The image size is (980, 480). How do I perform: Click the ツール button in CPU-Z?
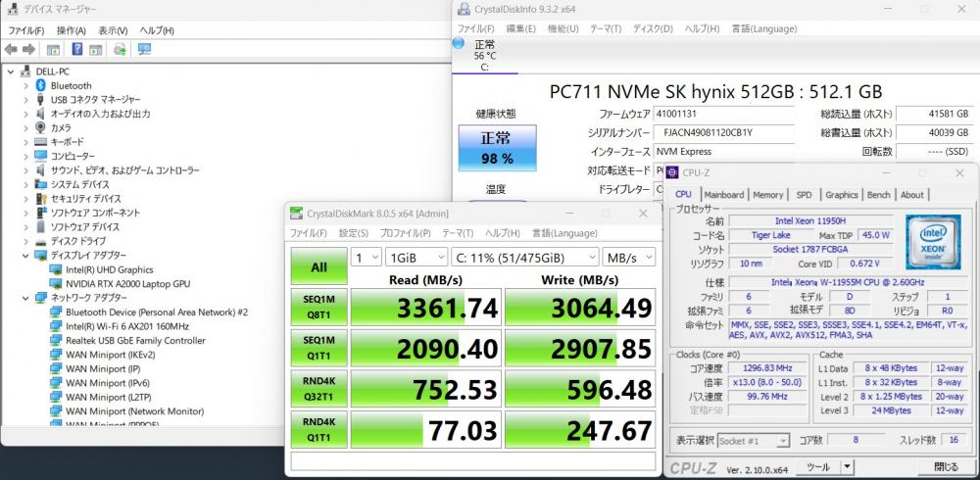(x=817, y=466)
